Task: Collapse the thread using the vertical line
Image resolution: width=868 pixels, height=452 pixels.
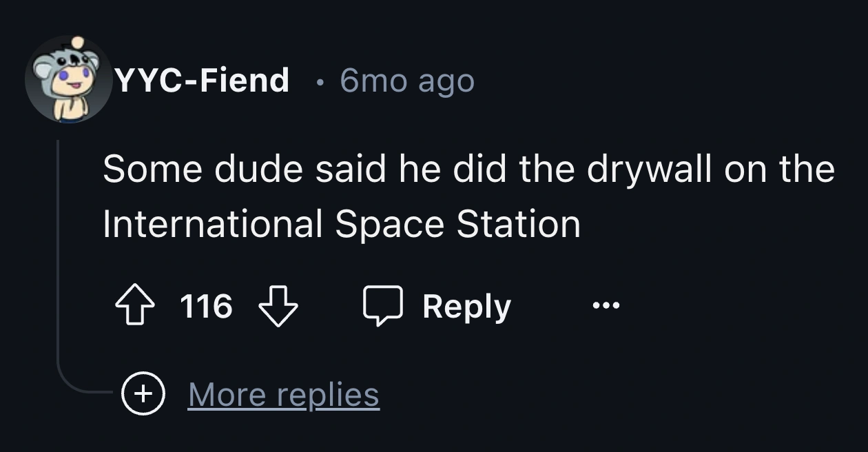Action: (59, 262)
